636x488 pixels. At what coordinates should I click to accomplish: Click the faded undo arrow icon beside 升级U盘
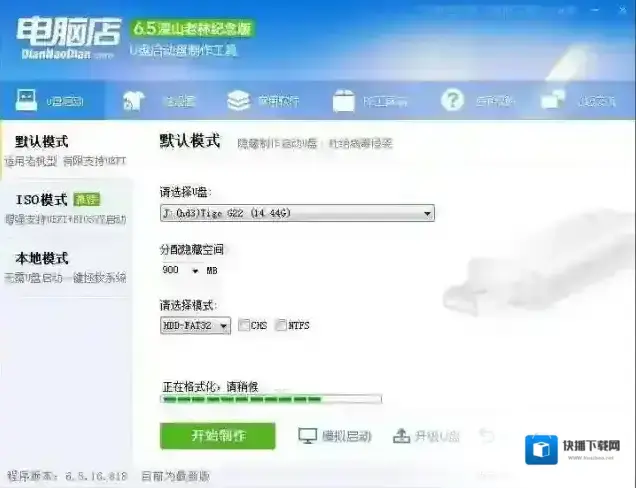tap(486, 436)
